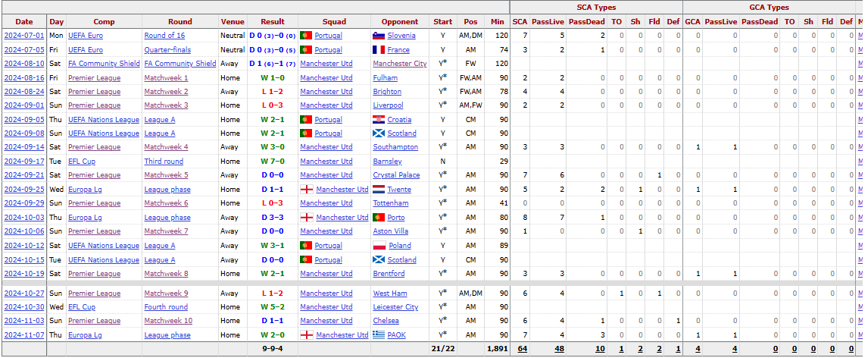Open the PAOK opponent link
Screen dimensions: 868x358
396,334
